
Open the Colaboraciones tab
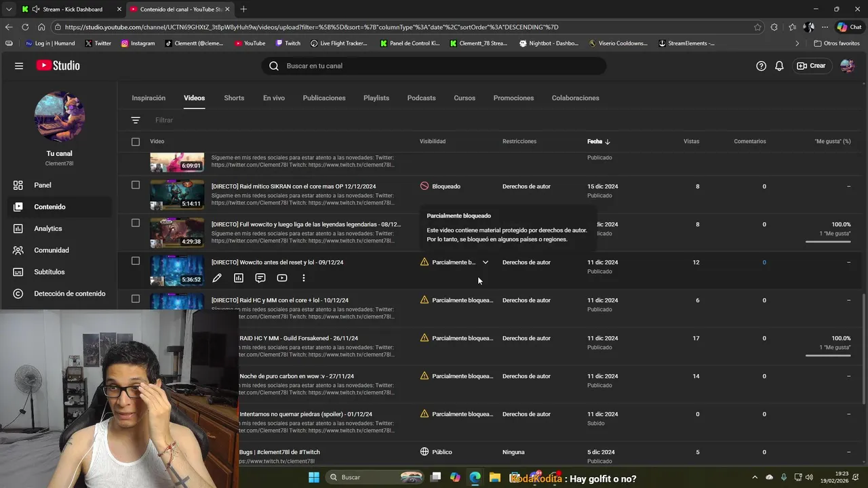click(x=576, y=98)
